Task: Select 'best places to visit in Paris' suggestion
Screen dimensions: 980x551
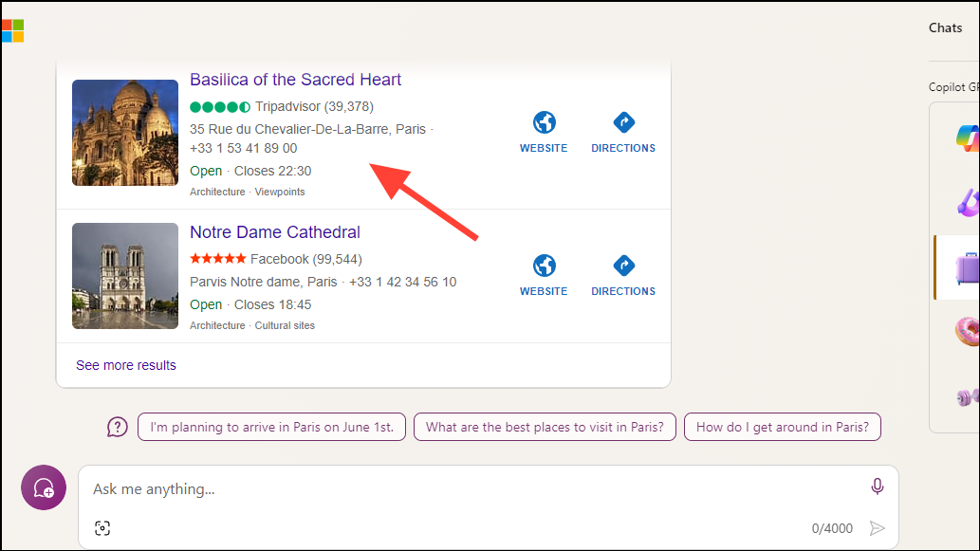Action: point(545,427)
